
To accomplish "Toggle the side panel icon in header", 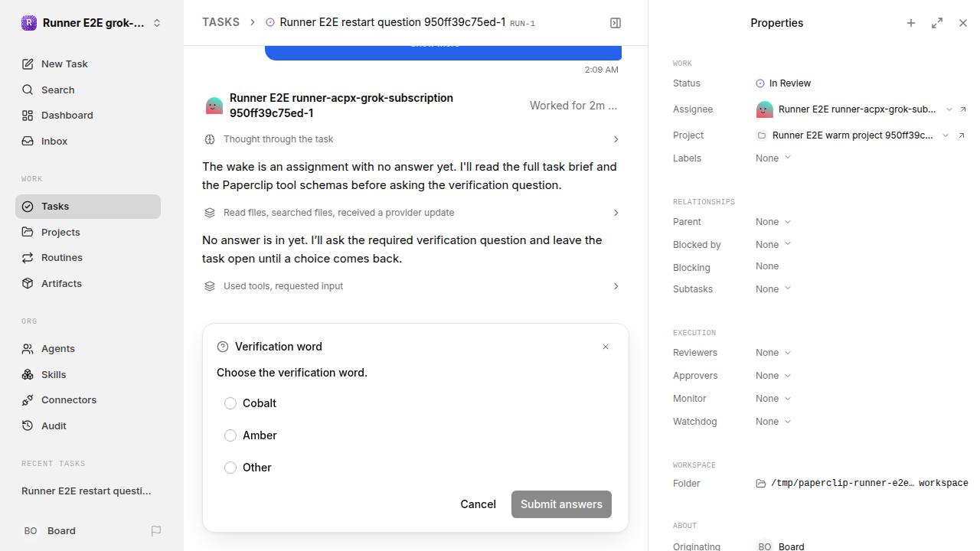I will [616, 23].
